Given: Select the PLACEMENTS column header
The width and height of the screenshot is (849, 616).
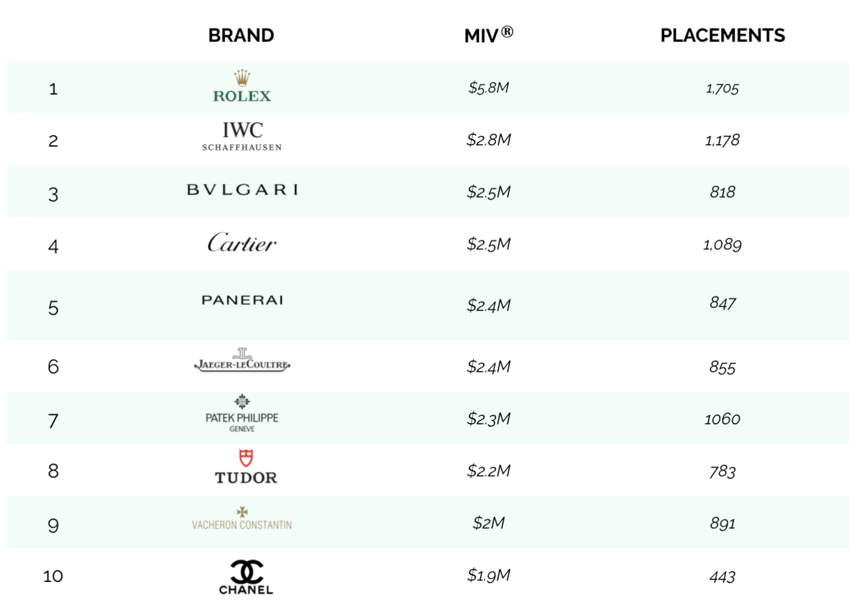Looking at the screenshot, I should click(x=722, y=35).
